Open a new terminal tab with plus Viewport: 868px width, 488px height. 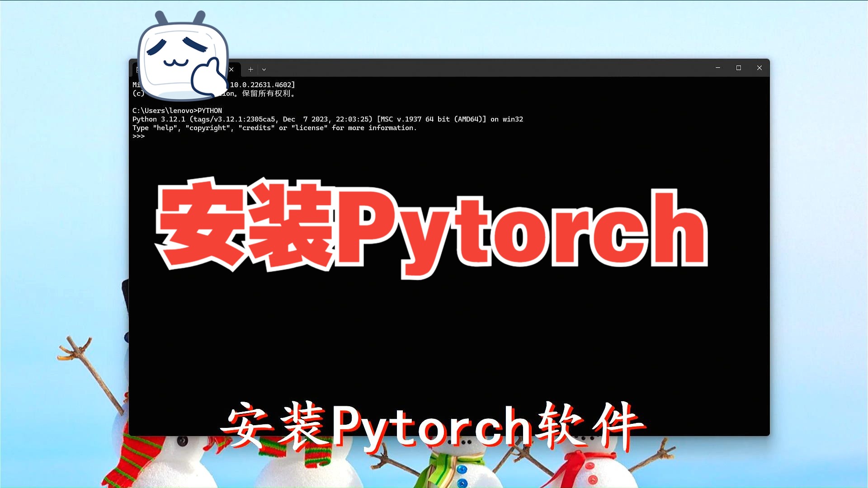(x=250, y=70)
